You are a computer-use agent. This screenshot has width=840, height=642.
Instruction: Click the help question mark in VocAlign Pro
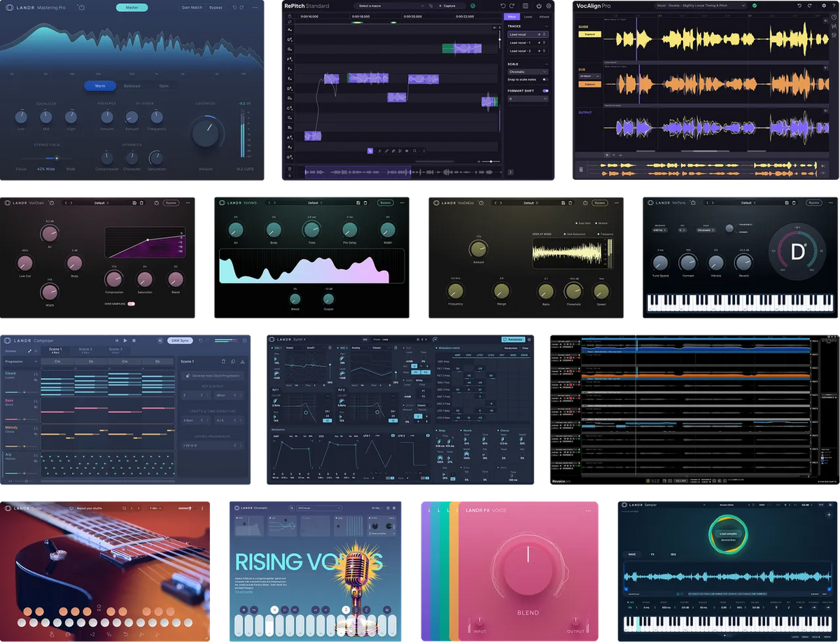point(834,5)
